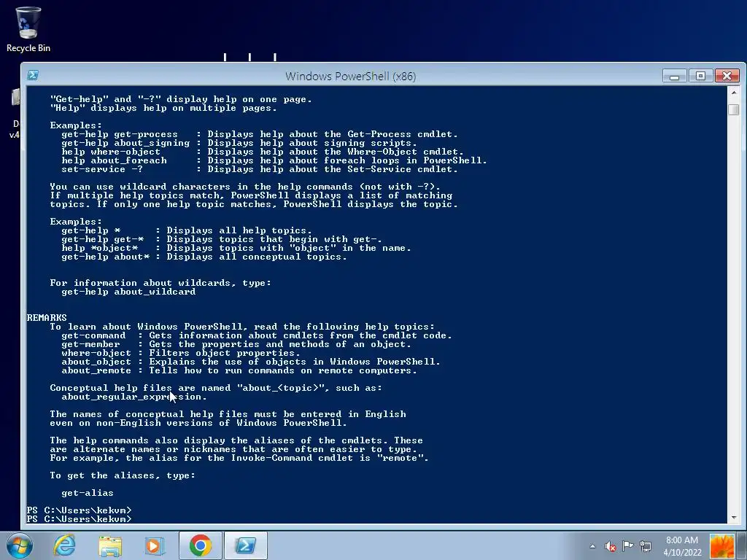Screen dimensions: 747x560
Task: Open the Windows Start orb
Action: [19, 545]
